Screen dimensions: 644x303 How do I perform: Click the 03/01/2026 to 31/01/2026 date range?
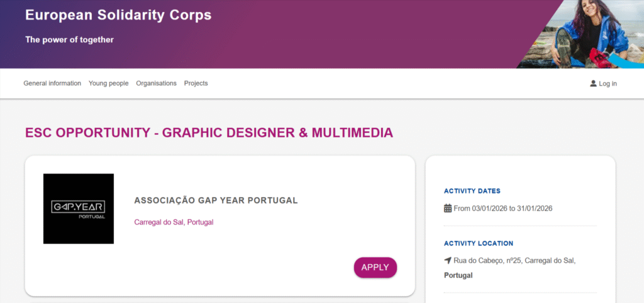[x=503, y=208]
